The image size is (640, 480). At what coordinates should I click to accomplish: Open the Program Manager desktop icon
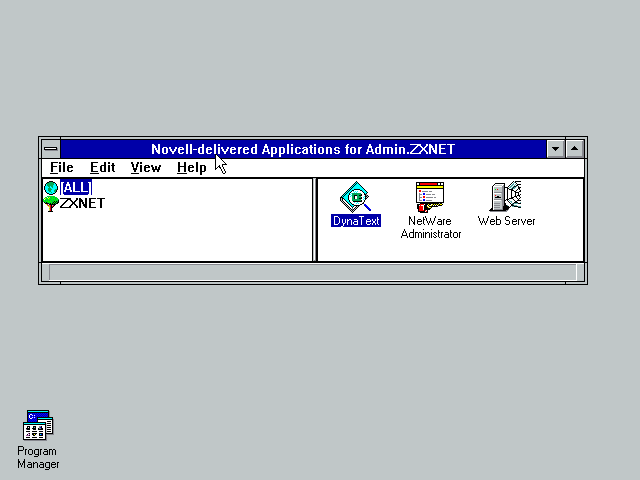point(38,425)
